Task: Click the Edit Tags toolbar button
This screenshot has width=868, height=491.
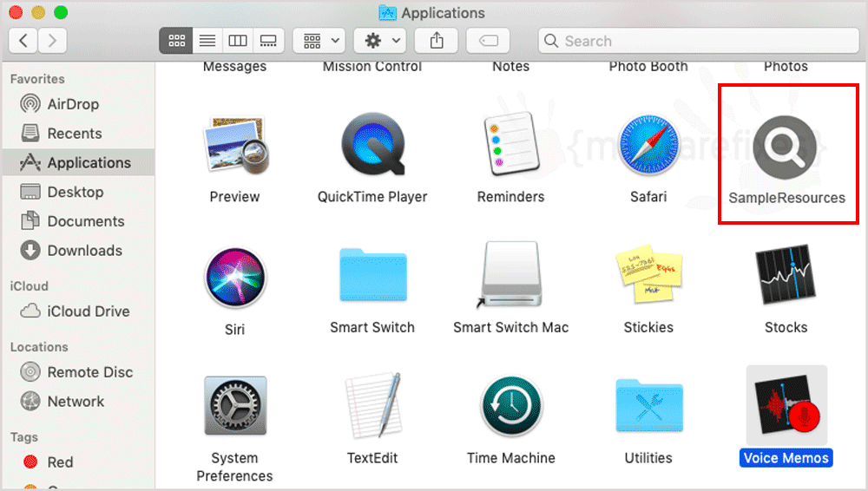Action: [488, 41]
